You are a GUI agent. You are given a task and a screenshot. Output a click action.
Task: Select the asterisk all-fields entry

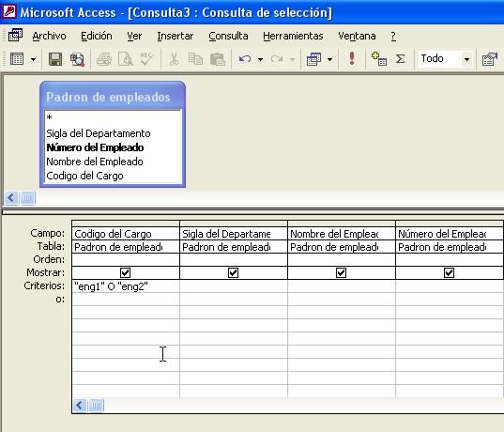[x=49, y=117]
